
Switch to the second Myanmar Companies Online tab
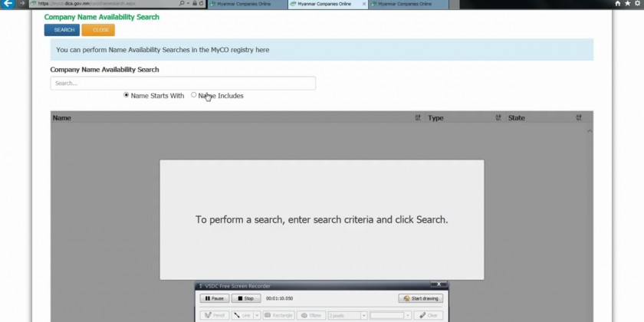pyautogui.click(x=327, y=4)
